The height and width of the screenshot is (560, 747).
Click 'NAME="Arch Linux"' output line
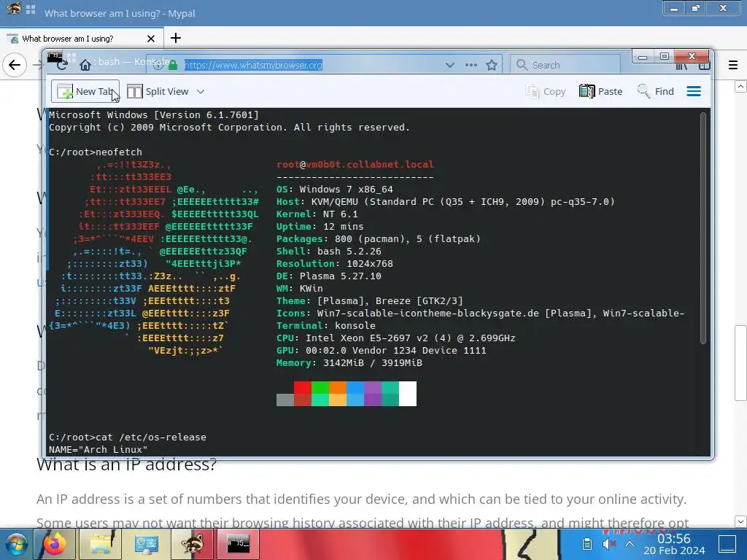tap(98, 449)
